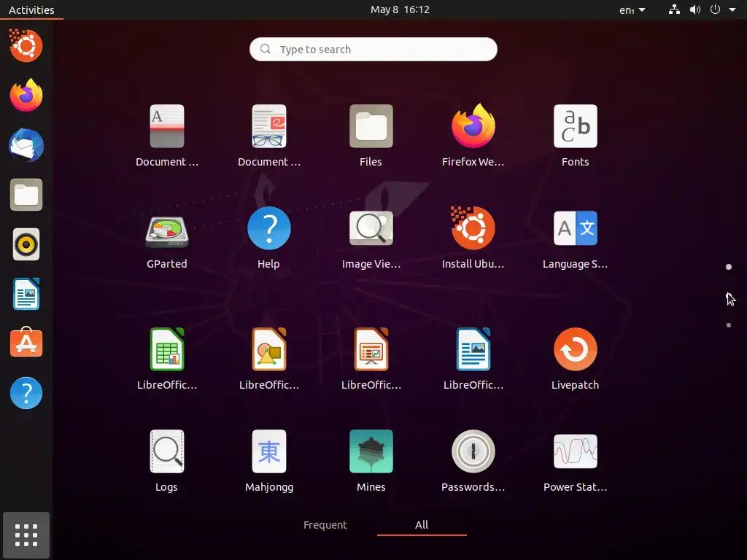Open the clock and calendar menu
The width and height of the screenshot is (747, 560).
click(x=400, y=9)
